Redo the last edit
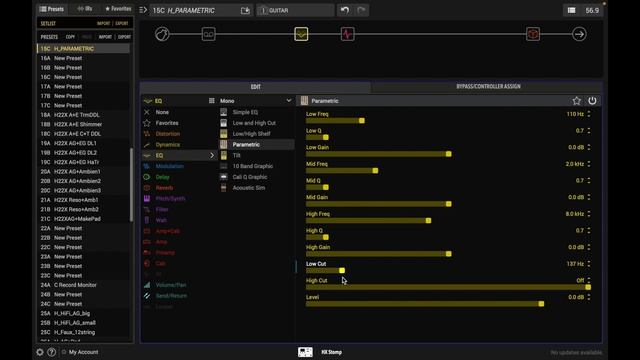The width and height of the screenshot is (640, 360). 361,10
